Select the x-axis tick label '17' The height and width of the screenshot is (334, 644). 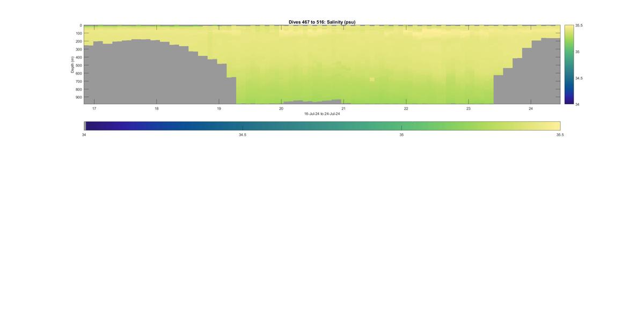94,108
